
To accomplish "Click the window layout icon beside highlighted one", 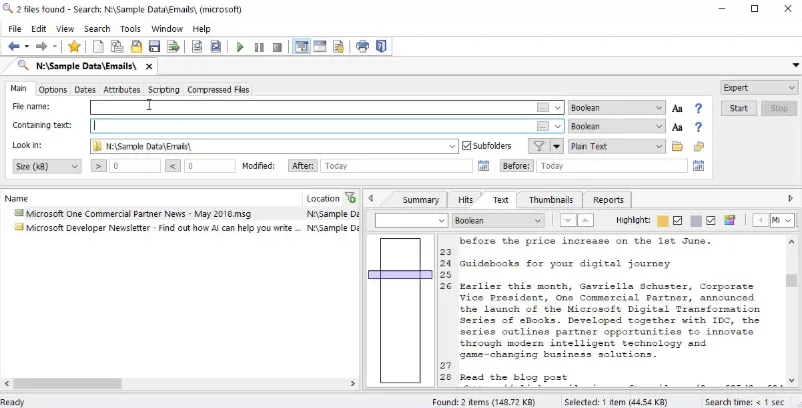I will coord(320,47).
